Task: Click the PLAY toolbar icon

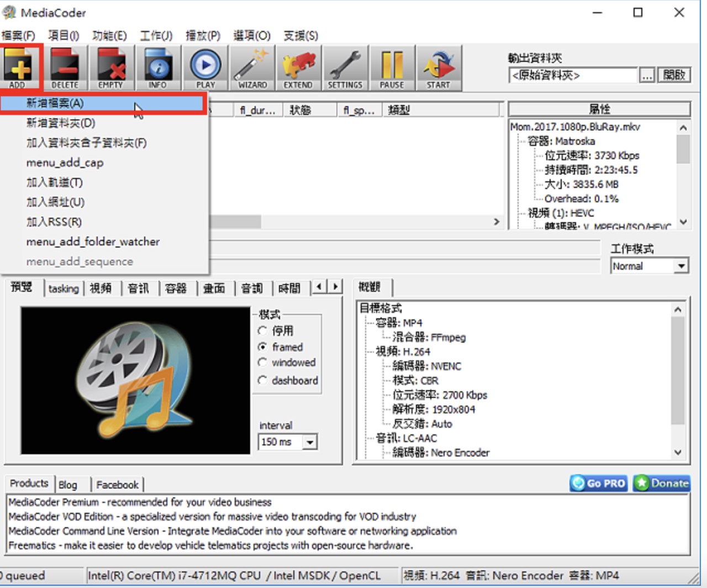Action: [205, 67]
